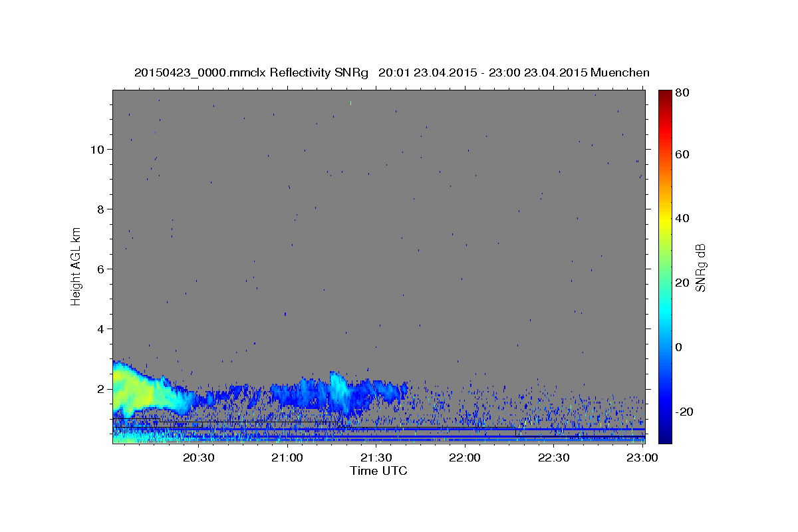Click the height tick label 2
Screen dimensions: 798x532
point(102,388)
